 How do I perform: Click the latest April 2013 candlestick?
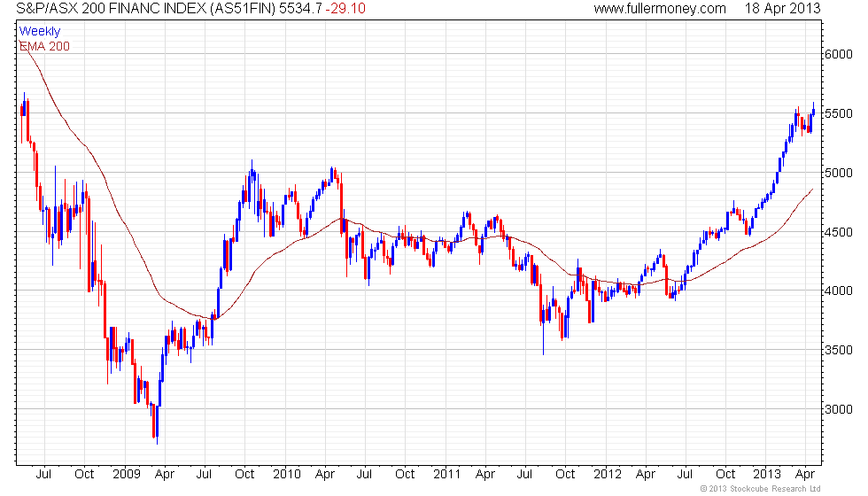point(813,110)
